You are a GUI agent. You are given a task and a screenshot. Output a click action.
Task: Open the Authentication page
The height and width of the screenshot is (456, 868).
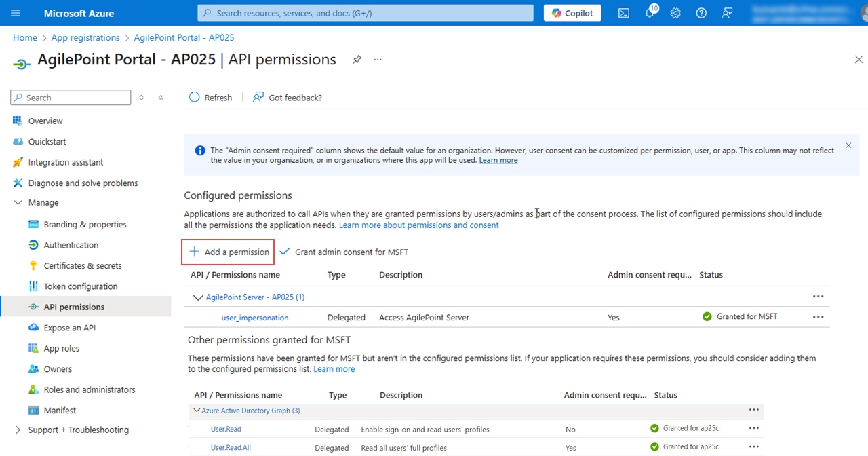coord(71,245)
